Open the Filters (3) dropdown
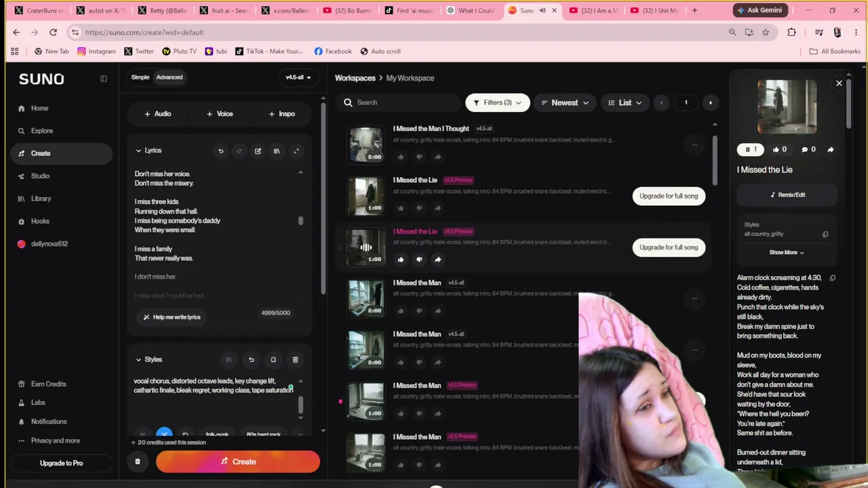Image resolution: width=868 pixels, height=488 pixels. click(x=497, y=103)
